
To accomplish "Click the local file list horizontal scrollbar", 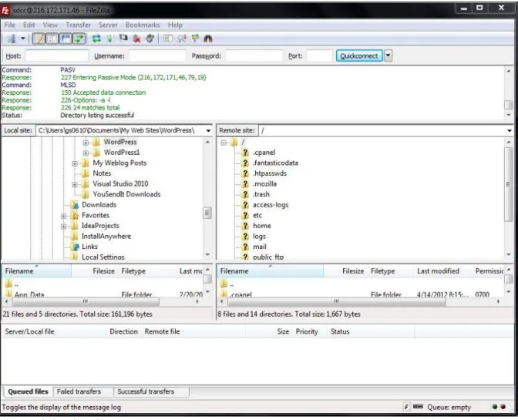I will point(85,301).
